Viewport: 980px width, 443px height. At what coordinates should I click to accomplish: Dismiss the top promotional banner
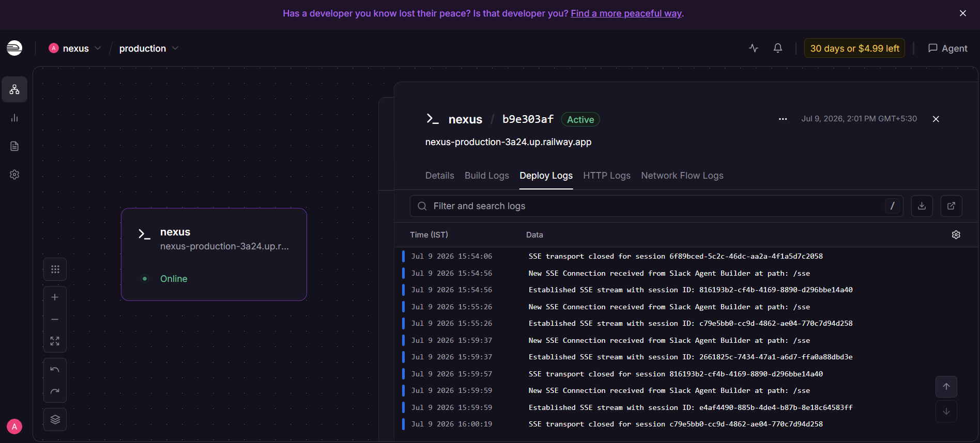[963, 13]
